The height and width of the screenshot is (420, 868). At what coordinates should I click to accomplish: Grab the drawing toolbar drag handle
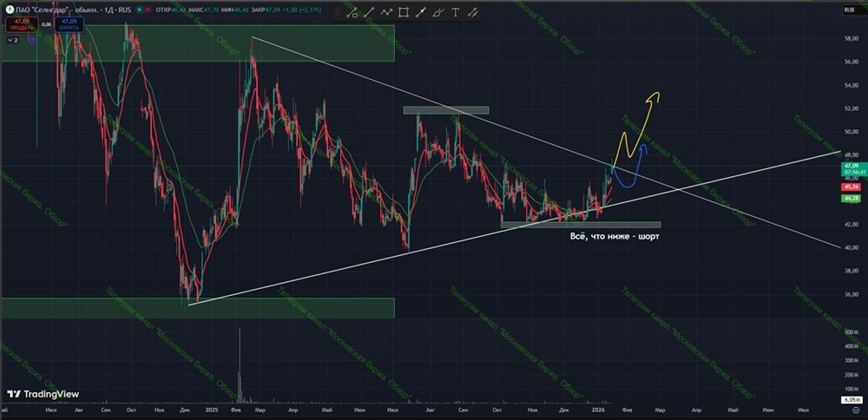(x=339, y=12)
